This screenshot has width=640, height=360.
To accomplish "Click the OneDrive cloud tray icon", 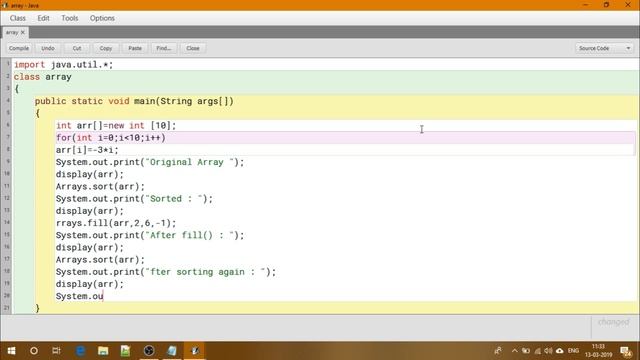I will click(560, 351).
